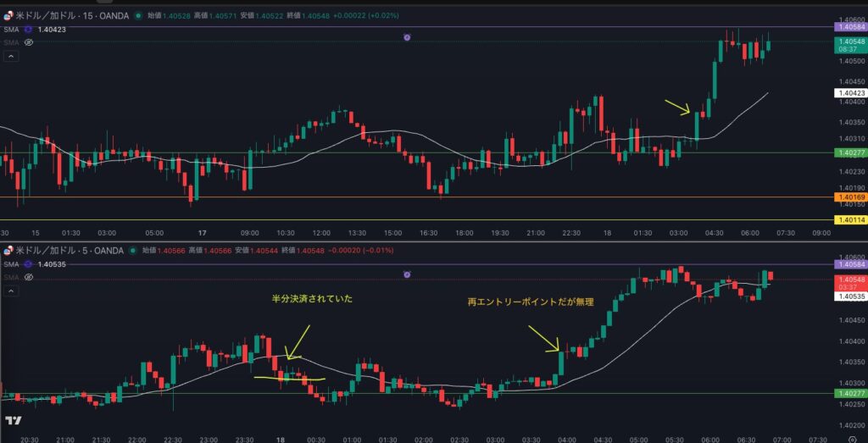Toggle the SMA 1.40423 indicator visibility icon
Viewport: 868px width, 443px height.
point(28,30)
